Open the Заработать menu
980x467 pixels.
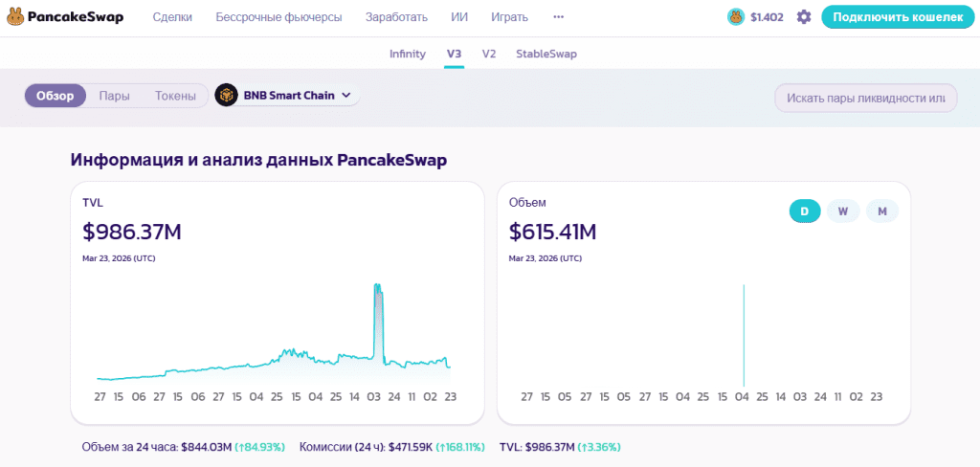click(397, 17)
